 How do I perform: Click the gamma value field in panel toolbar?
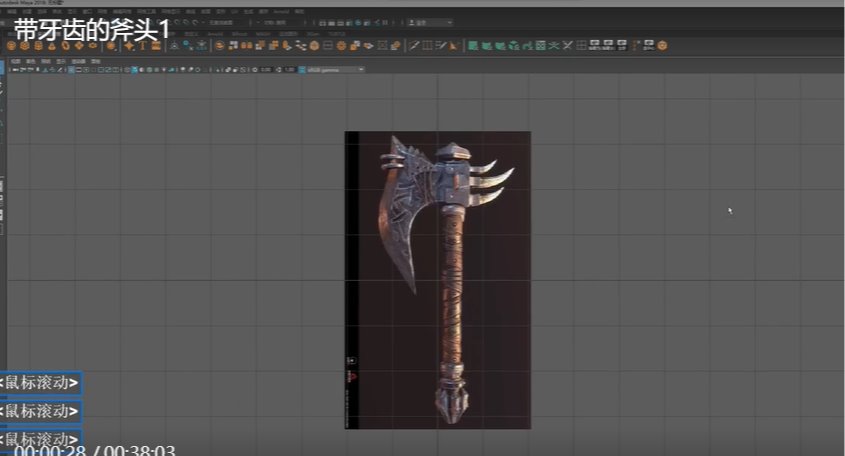pyautogui.click(x=288, y=69)
